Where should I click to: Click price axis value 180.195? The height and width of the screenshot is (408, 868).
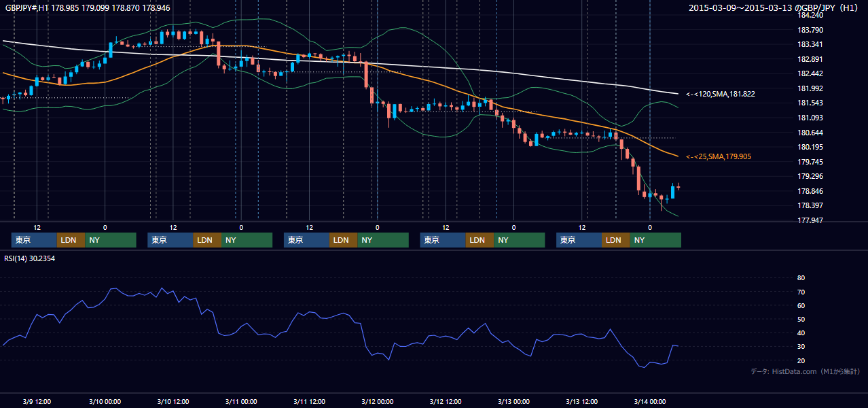[x=810, y=147]
